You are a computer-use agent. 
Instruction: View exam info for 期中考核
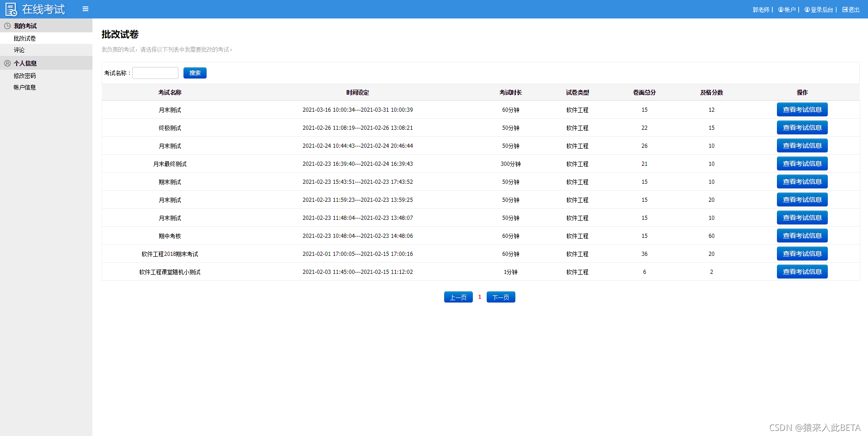[x=802, y=236]
